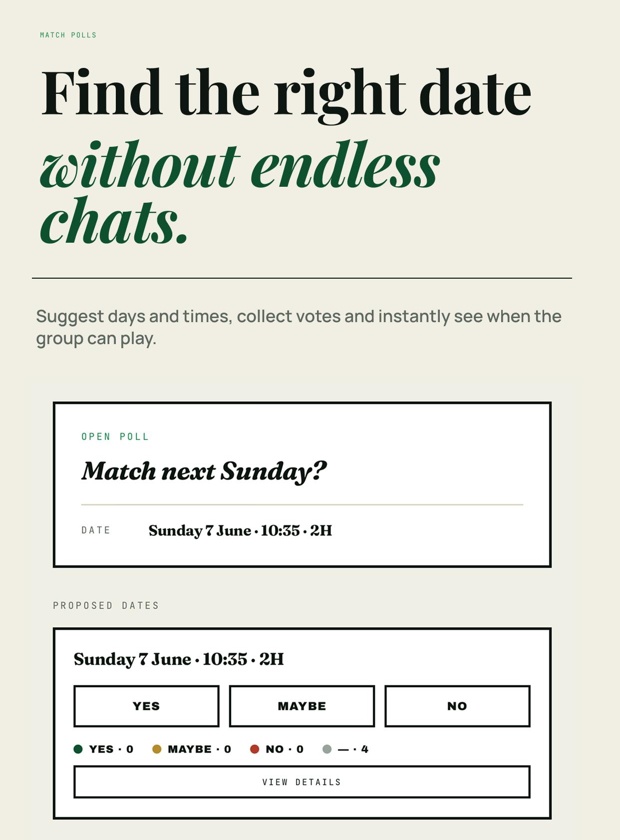
Task: Click the Find the right date headline
Action: coord(286,93)
